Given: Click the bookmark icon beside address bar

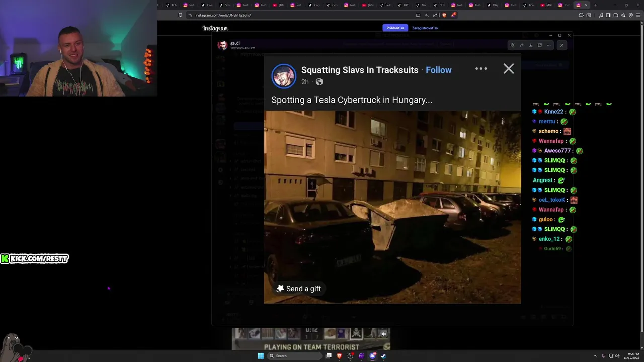Looking at the screenshot, I should (180, 15).
